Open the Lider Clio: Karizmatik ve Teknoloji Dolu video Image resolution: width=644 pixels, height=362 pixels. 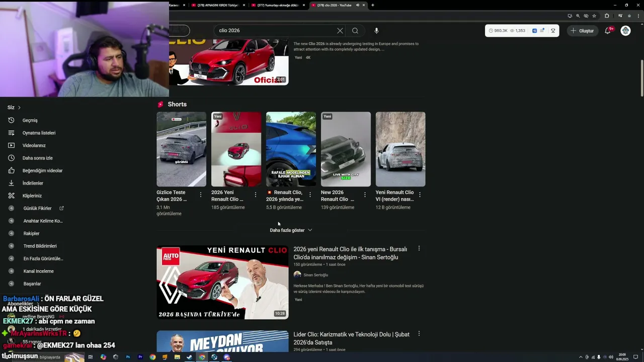click(352, 338)
